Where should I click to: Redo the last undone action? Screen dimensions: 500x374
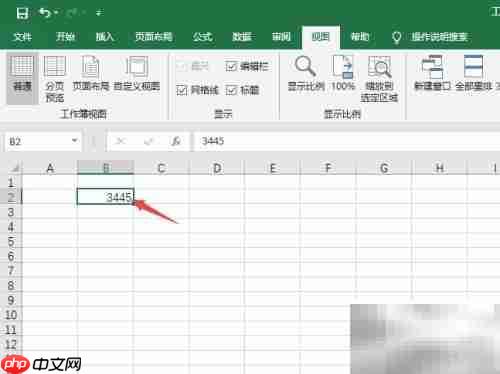[72, 13]
